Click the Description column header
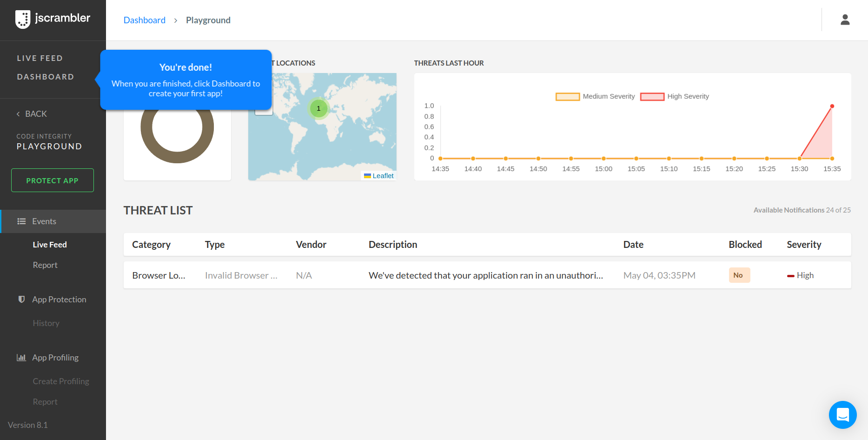Image resolution: width=868 pixels, height=440 pixels. point(393,245)
